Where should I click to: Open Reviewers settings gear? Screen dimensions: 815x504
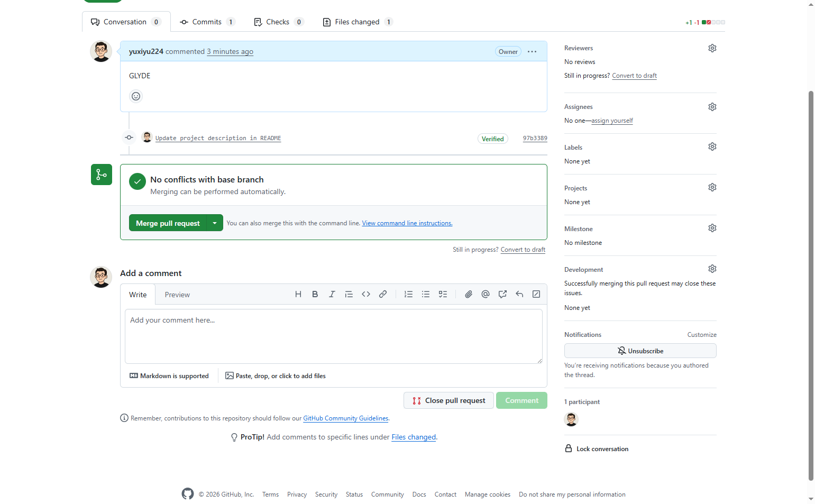712,48
